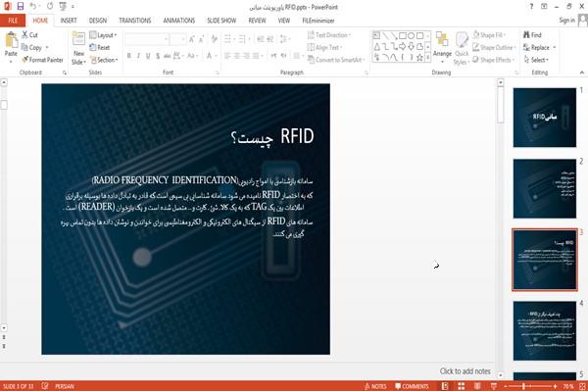Open Quick Styles gallery
This screenshot has width=588, height=391.
[x=462, y=48]
